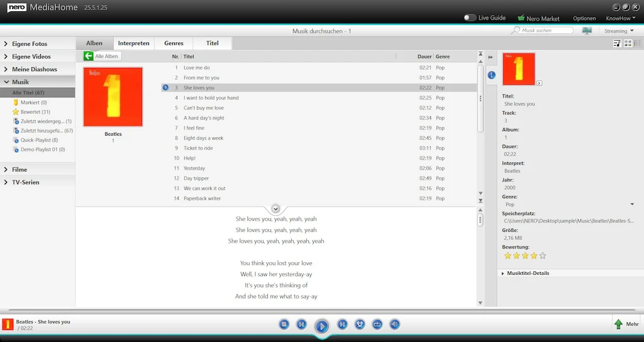The height and width of the screenshot is (342, 644).
Task: Switch to the Genres tab
Action: pos(174,43)
